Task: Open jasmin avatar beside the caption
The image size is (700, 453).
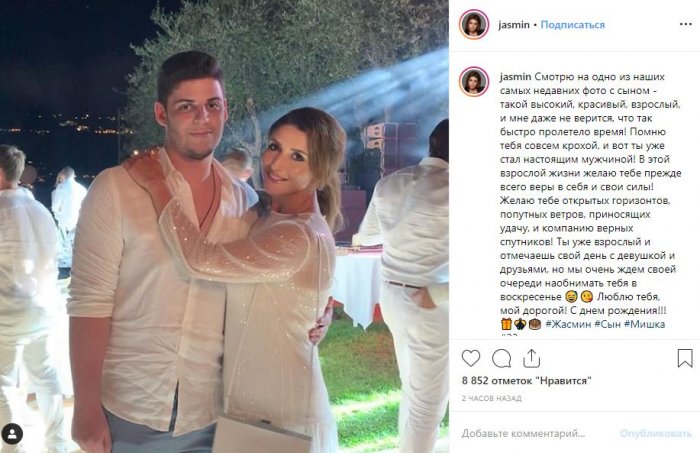Action: pyautogui.click(x=474, y=82)
